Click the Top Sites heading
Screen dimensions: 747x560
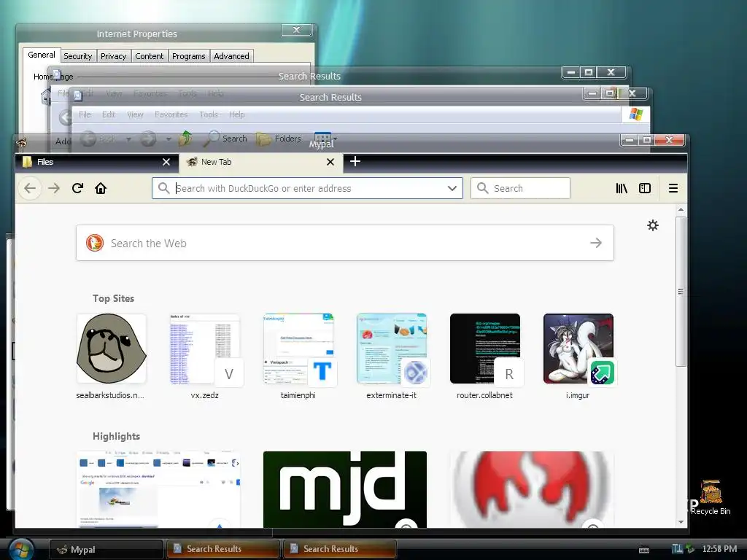click(113, 298)
